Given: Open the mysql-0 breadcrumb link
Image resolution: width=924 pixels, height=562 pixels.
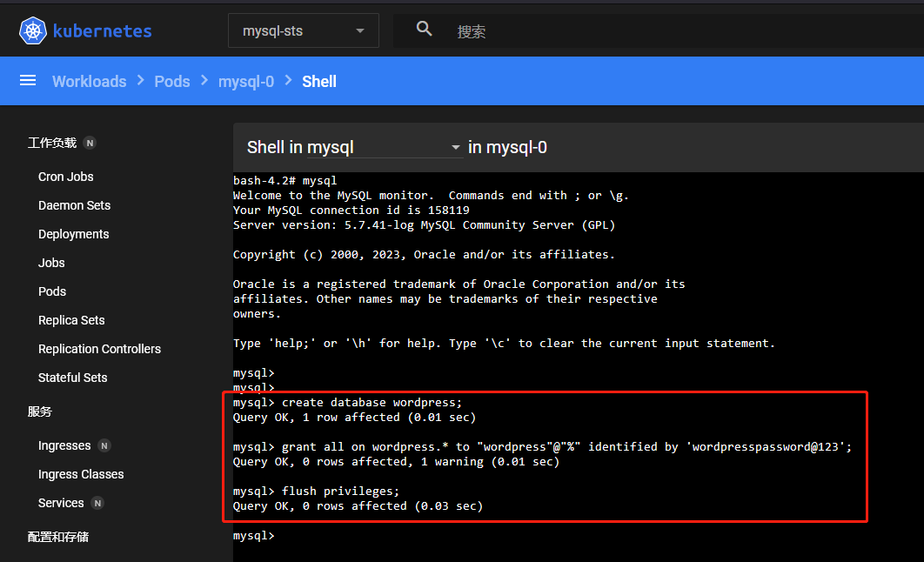Looking at the screenshot, I should pyautogui.click(x=246, y=81).
